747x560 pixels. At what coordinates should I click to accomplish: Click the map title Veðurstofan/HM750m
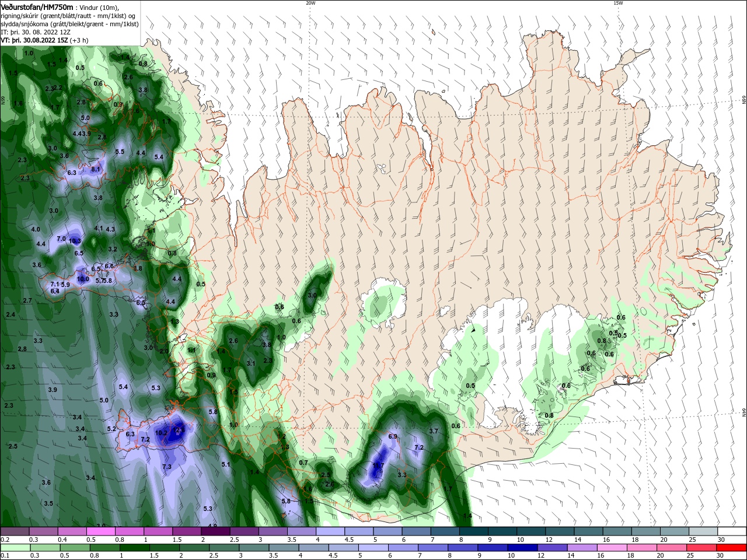(x=37, y=7)
